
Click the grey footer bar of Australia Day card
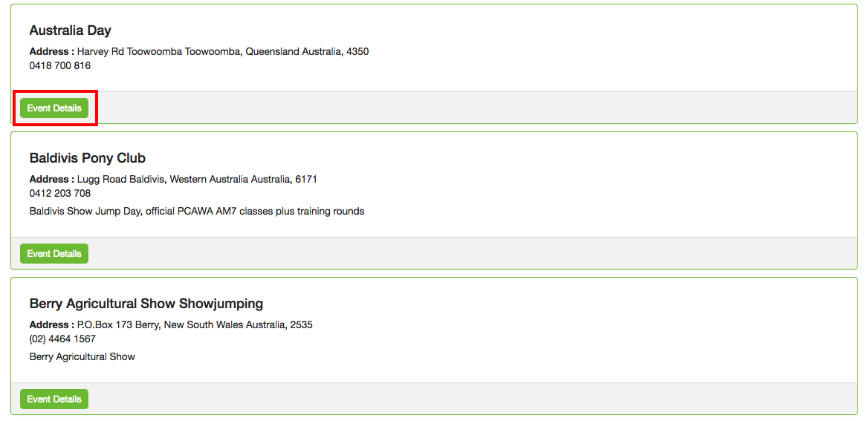[476, 108]
